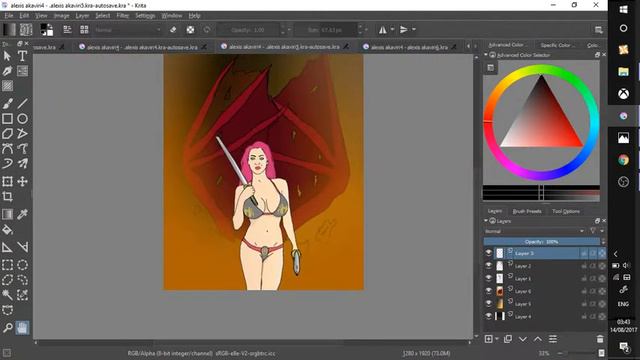This screenshot has width=640, height=360.
Task: Switch to the Specific Color tab
Action: tap(557, 45)
